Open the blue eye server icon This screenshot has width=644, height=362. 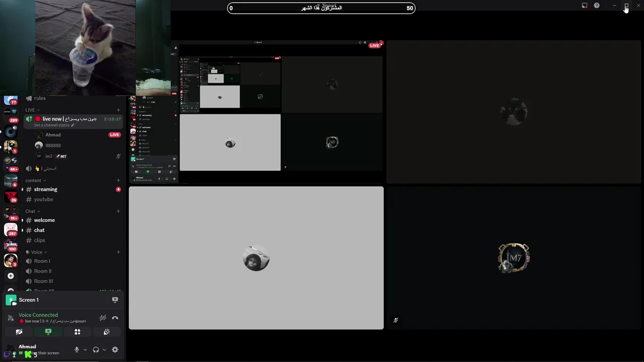(11, 132)
